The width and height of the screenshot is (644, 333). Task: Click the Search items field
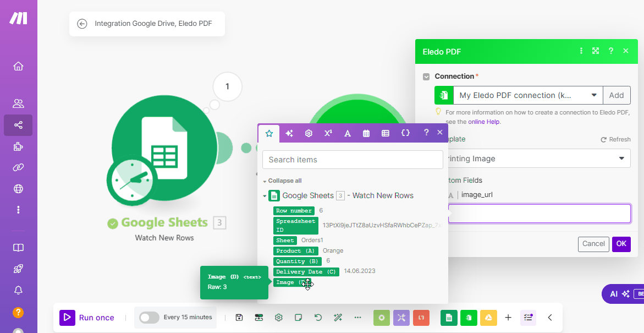[x=353, y=160]
